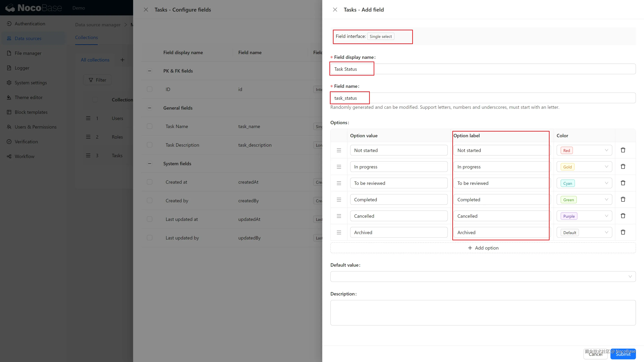Delete the To be reviewed option

pyautogui.click(x=623, y=183)
